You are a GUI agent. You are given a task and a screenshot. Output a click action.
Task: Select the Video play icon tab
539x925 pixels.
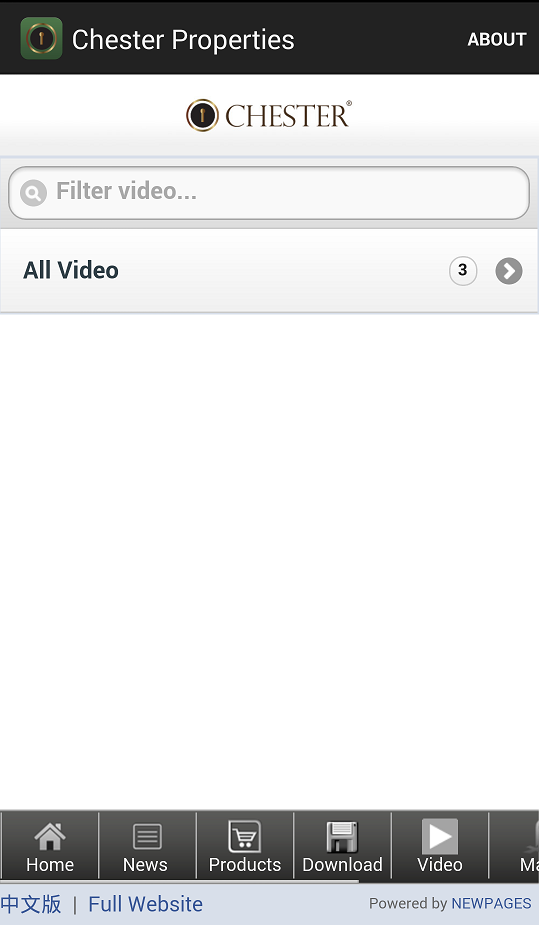[x=440, y=837]
